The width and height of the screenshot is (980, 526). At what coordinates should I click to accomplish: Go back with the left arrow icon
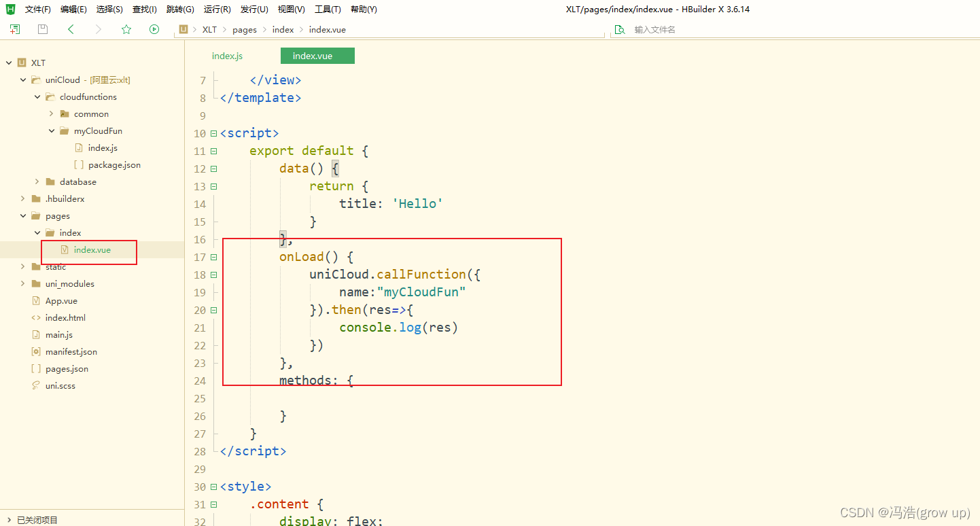71,29
